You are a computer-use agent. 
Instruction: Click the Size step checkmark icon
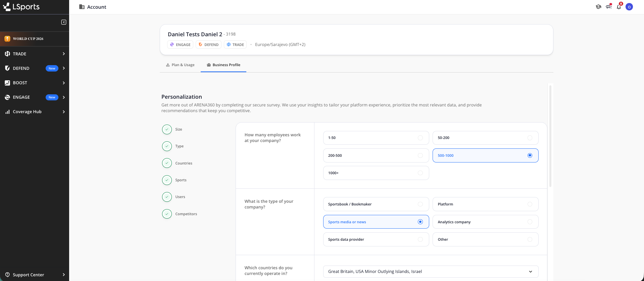pos(167,129)
